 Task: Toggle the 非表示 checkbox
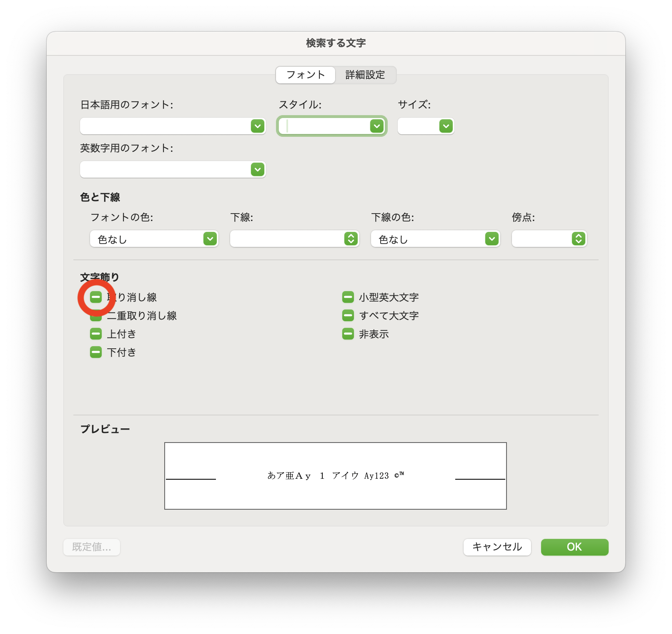(x=348, y=334)
